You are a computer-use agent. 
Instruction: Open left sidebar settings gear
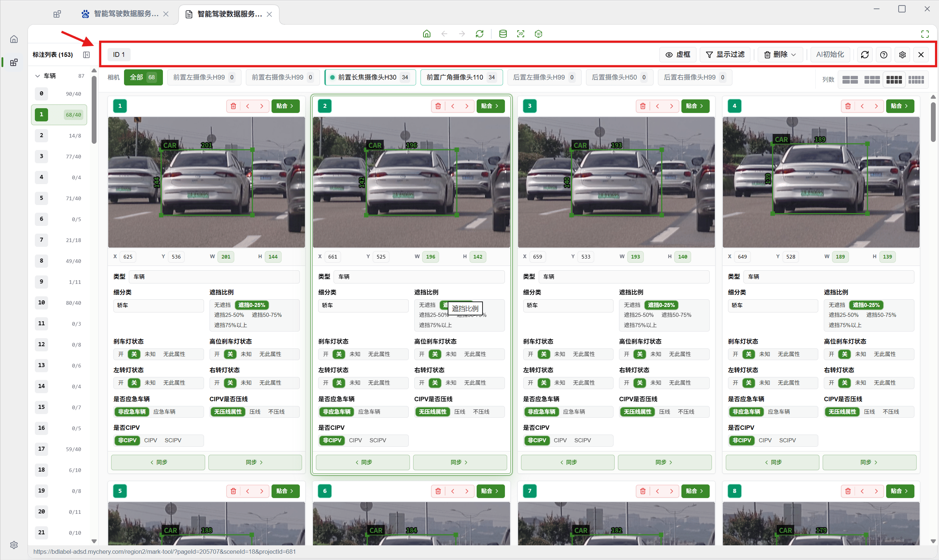pyautogui.click(x=14, y=545)
